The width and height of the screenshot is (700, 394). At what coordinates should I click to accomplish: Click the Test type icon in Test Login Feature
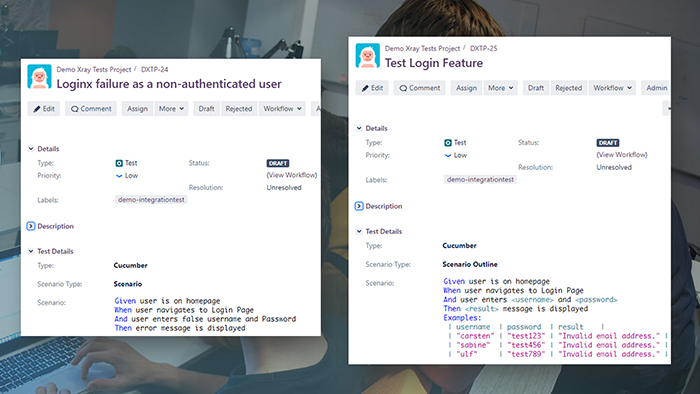pos(448,143)
